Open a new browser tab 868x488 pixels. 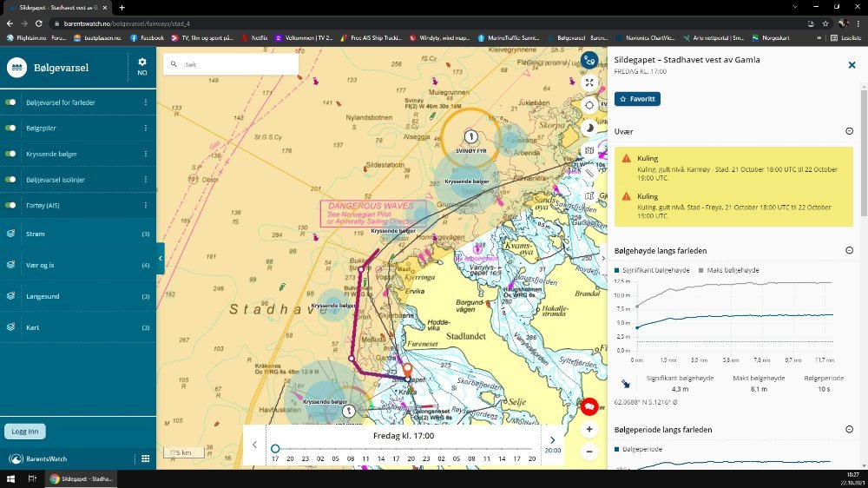point(122,7)
